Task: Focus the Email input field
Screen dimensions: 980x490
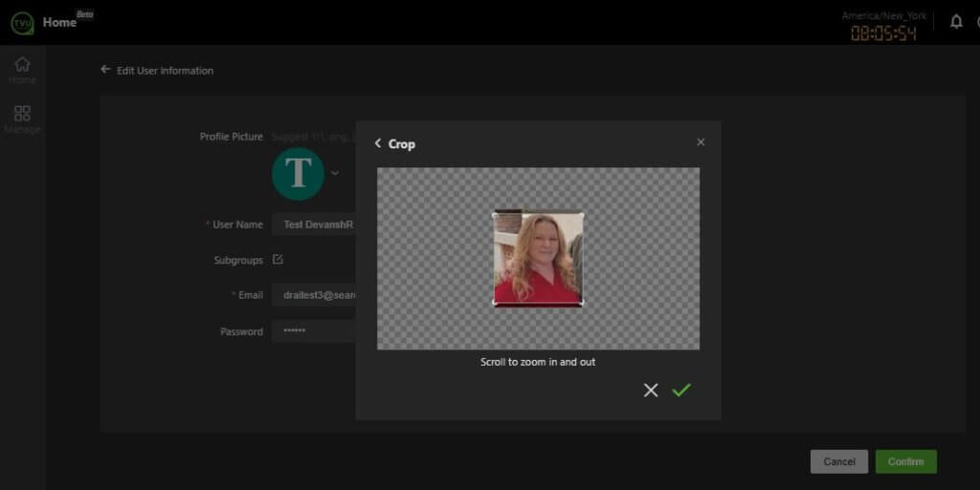Action: click(x=314, y=295)
